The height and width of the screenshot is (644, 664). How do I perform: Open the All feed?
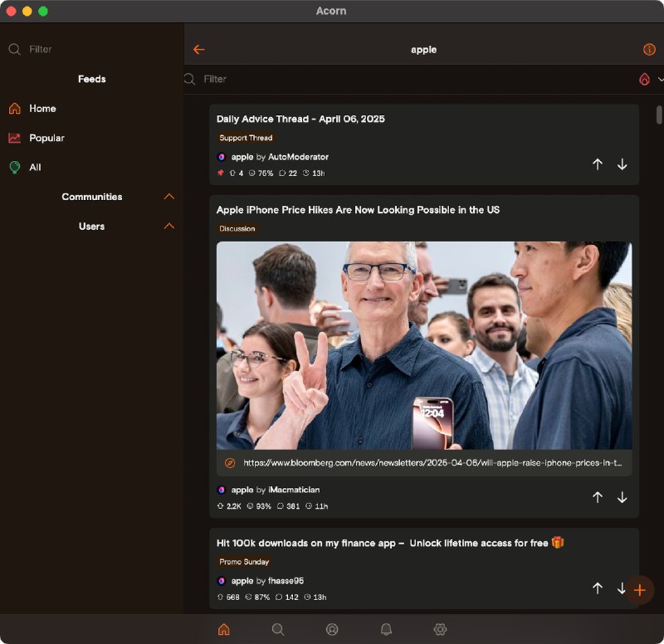coord(92,168)
